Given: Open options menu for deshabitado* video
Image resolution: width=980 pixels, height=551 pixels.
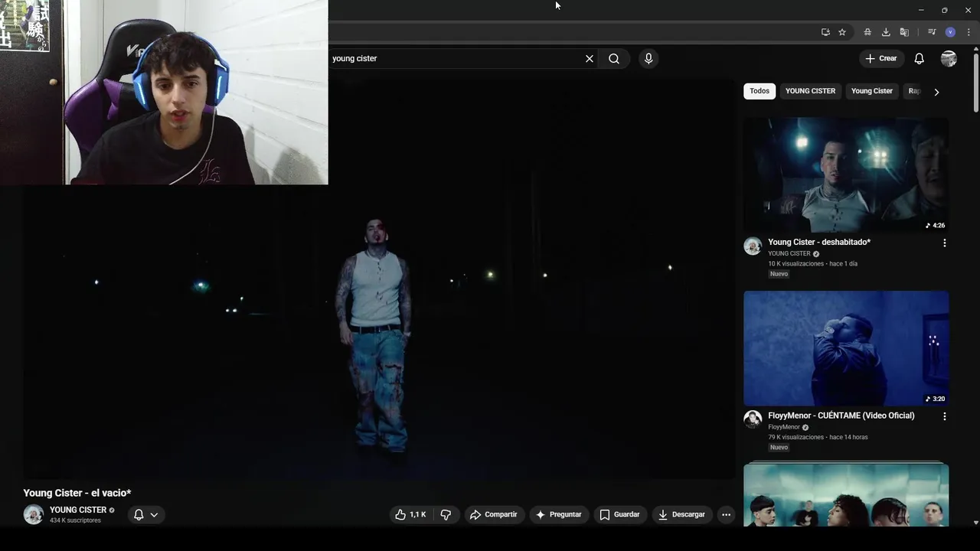Looking at the screenshot, I should (944, 243).
